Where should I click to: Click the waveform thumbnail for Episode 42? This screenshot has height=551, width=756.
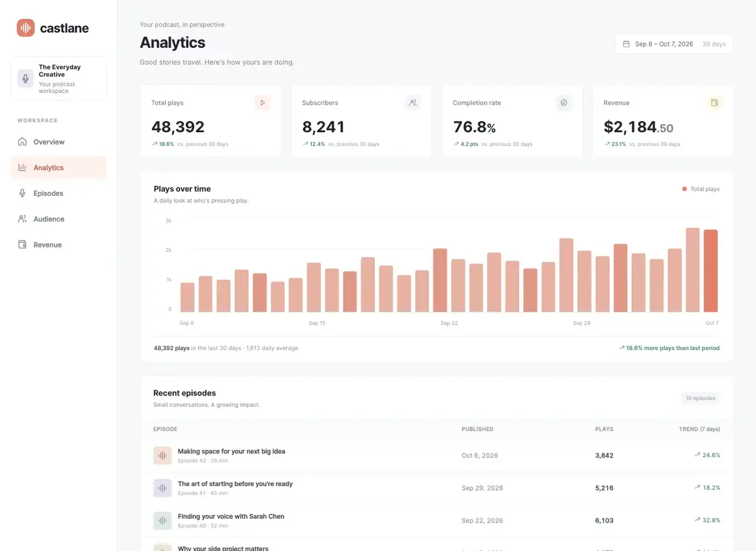click(x=163, y=455)
